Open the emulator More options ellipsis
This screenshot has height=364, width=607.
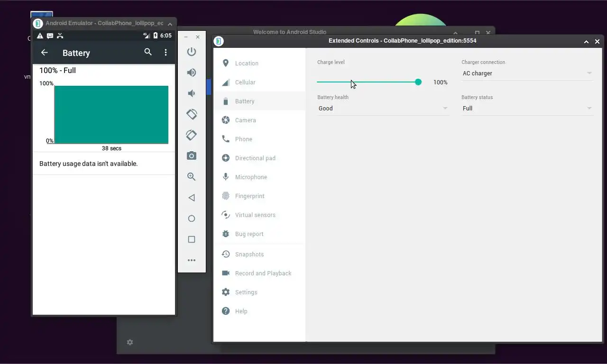click(x=192, y=260)
